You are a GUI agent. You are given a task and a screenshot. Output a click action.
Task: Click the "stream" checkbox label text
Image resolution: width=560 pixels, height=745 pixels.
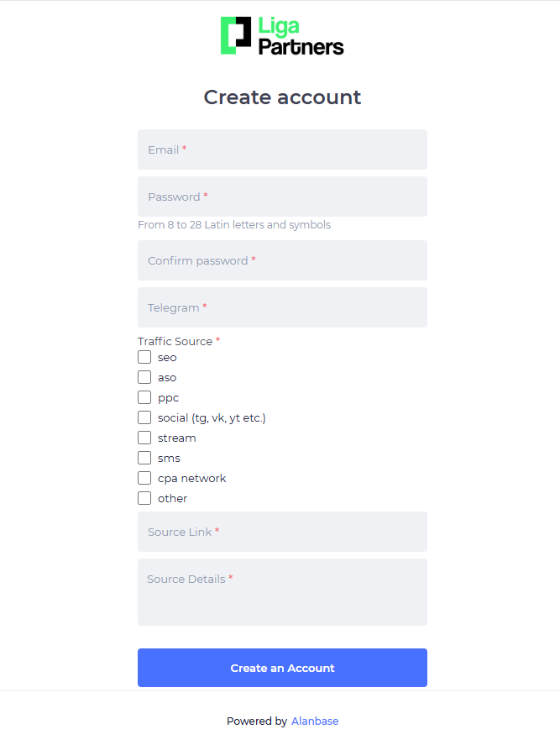point(177,438)
